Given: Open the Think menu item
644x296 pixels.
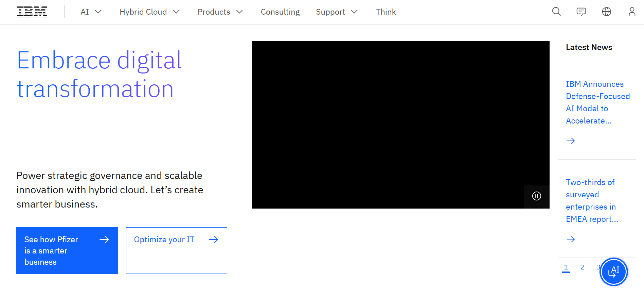Looking at the screenshot, I should pyautogui.click(x=386, y=12).
